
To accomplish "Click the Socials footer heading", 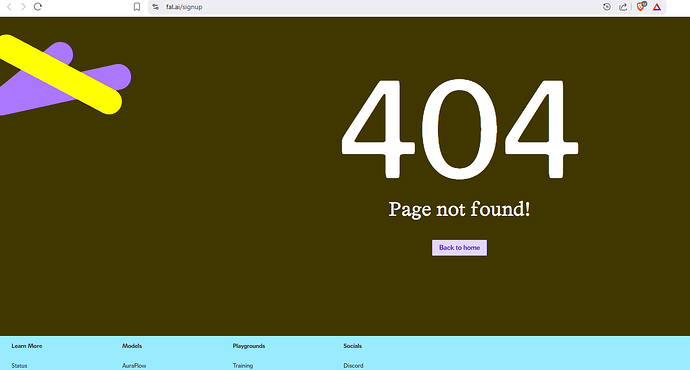I will 352,346.
